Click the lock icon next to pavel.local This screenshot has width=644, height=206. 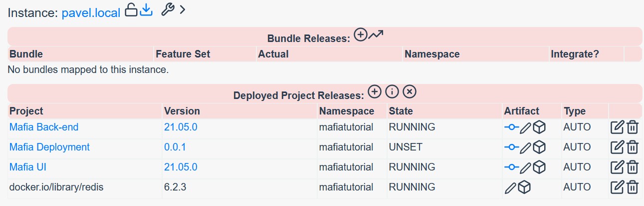point(131,10)
